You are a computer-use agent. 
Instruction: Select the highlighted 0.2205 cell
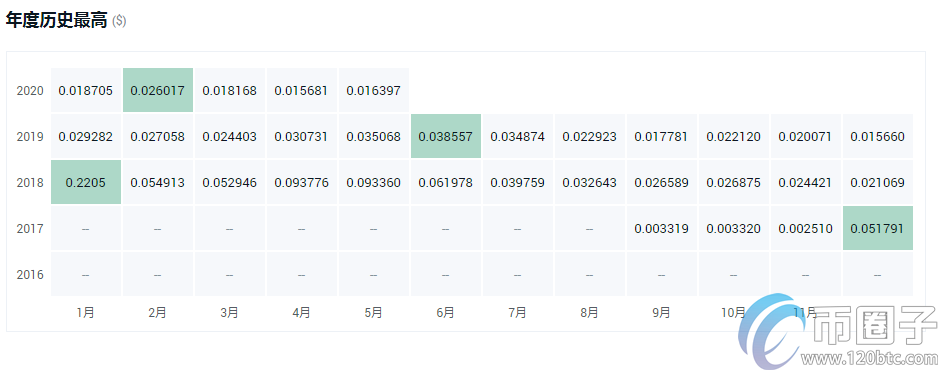tap(86, 182)
